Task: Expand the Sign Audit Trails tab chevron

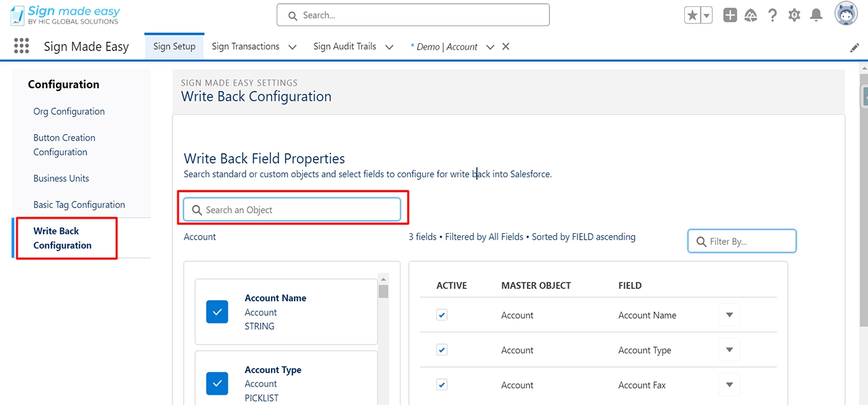Action: click(x=389, y=47)
